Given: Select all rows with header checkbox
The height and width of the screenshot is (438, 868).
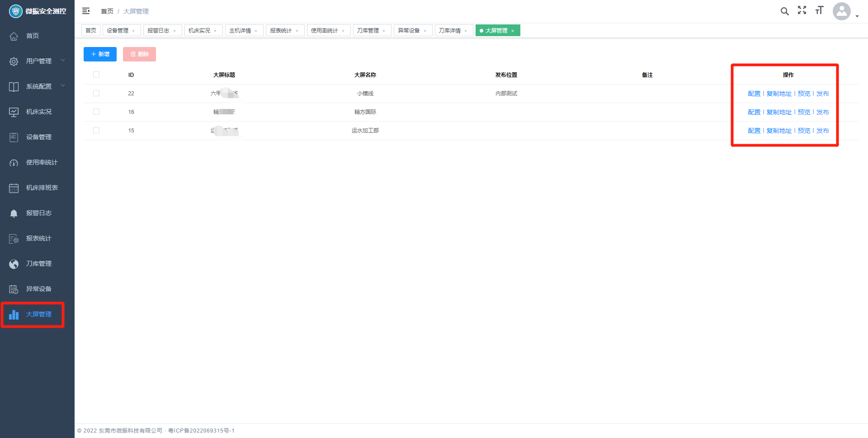Looking at the screenshot, I should (x=96, y=75).
